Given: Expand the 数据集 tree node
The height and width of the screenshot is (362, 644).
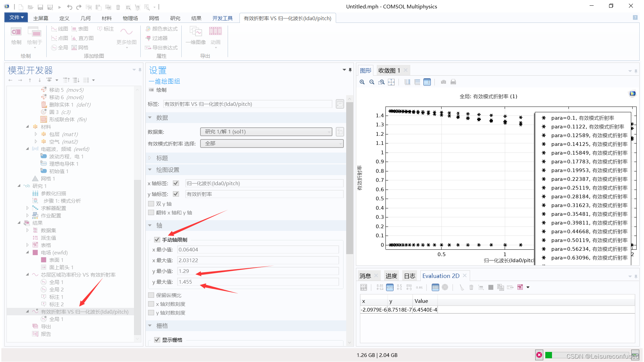Looking at the screenshot, I should tap(28, 231).
